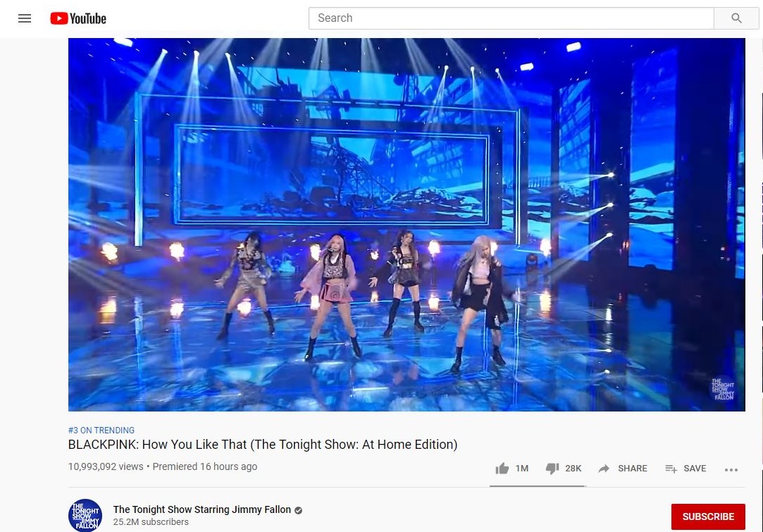Click the Tonight Show watermark in video
Screen dimensions: 763x532
(723, 389)
